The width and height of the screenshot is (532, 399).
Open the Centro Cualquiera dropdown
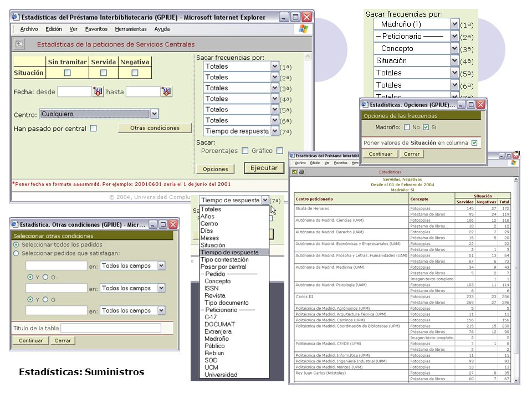(99, 114)
